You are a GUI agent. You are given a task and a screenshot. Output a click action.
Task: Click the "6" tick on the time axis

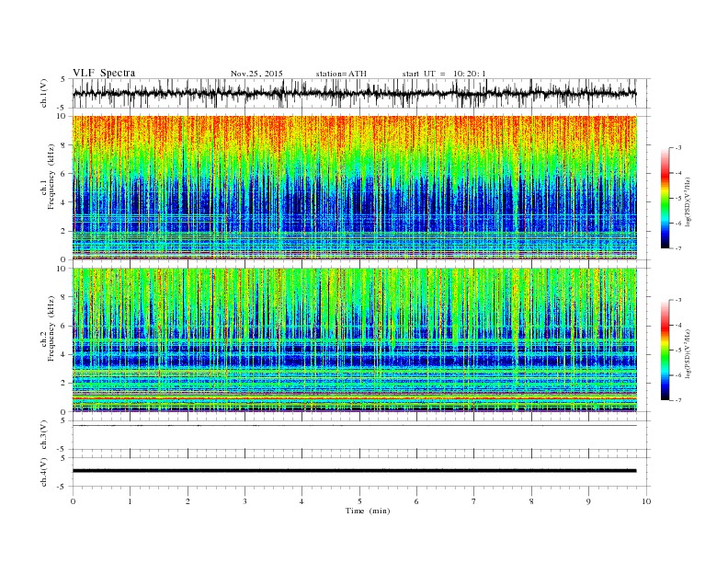point(416,501)
